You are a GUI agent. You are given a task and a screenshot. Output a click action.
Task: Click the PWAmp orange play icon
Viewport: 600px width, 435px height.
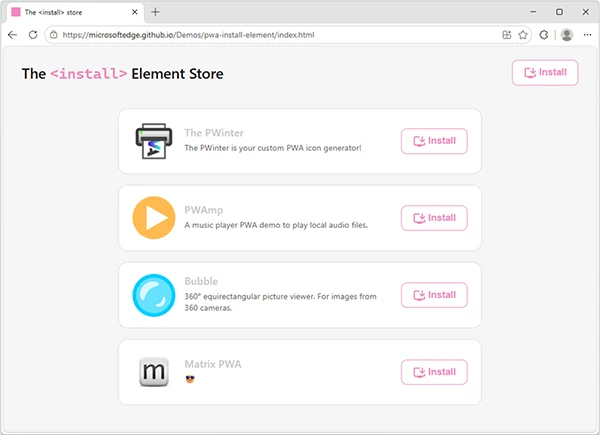154,218
